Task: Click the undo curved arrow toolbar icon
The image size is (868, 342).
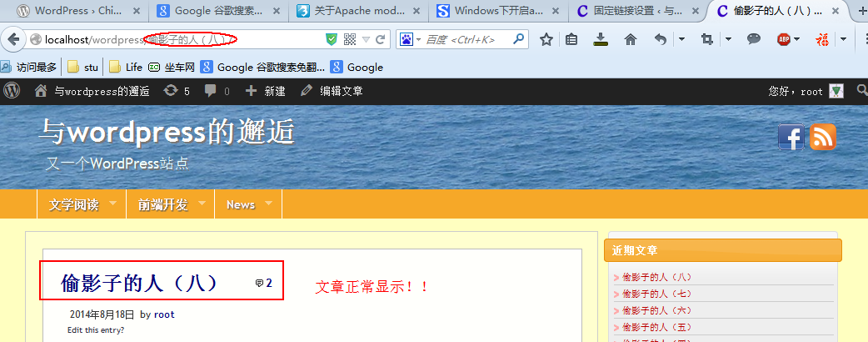Action: [660, 39]
